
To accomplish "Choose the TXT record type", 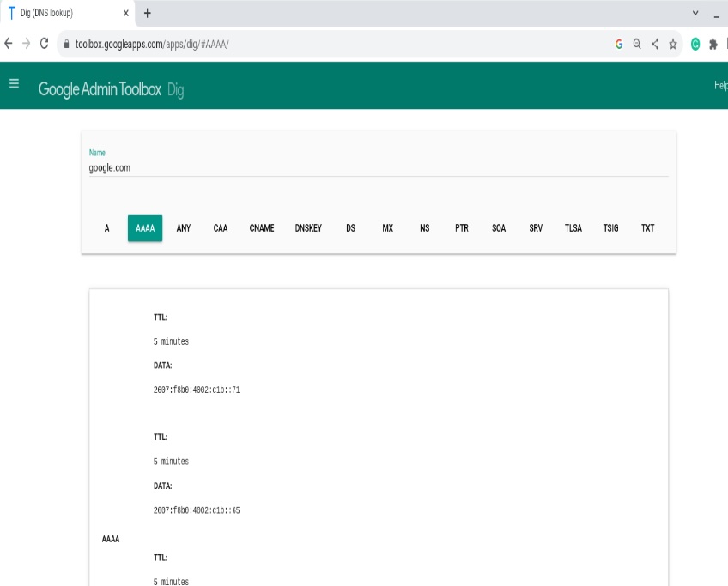I will [647, 228].
